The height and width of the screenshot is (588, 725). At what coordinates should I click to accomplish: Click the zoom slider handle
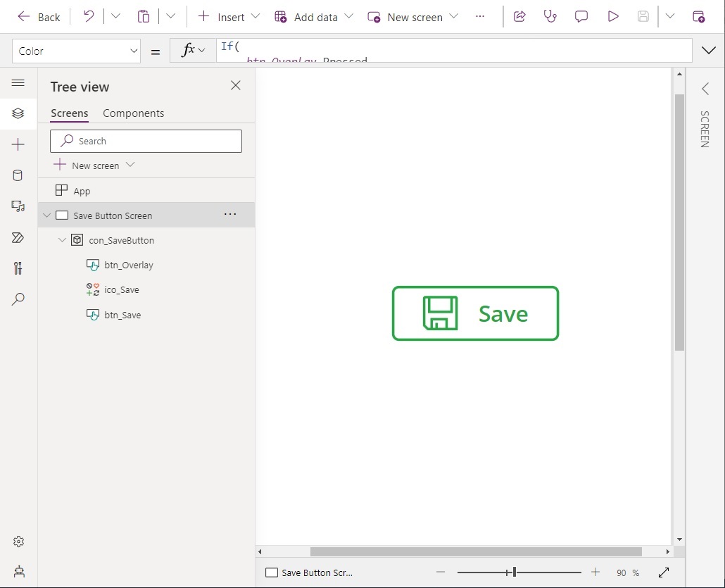[x=514, y=573]
